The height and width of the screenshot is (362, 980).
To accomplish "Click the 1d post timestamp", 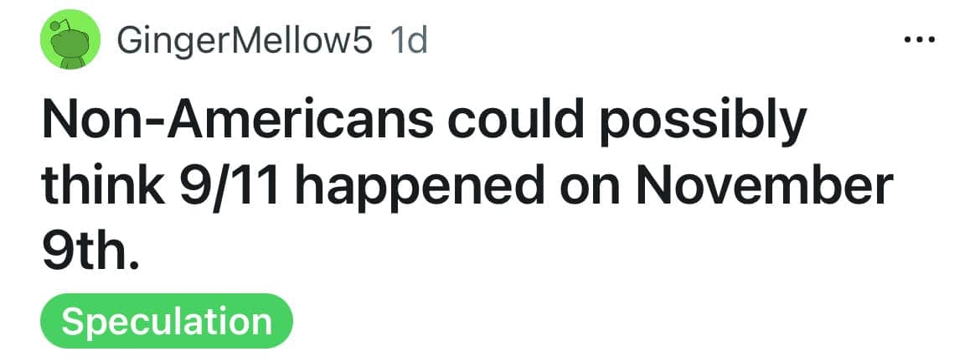I will pyautogui.click(x=410, y=41).
